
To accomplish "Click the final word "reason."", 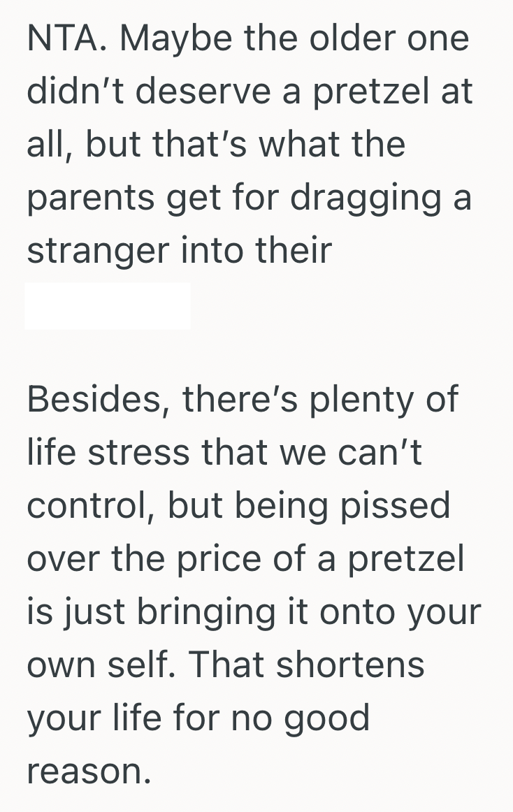I will (x=89, y=771).
